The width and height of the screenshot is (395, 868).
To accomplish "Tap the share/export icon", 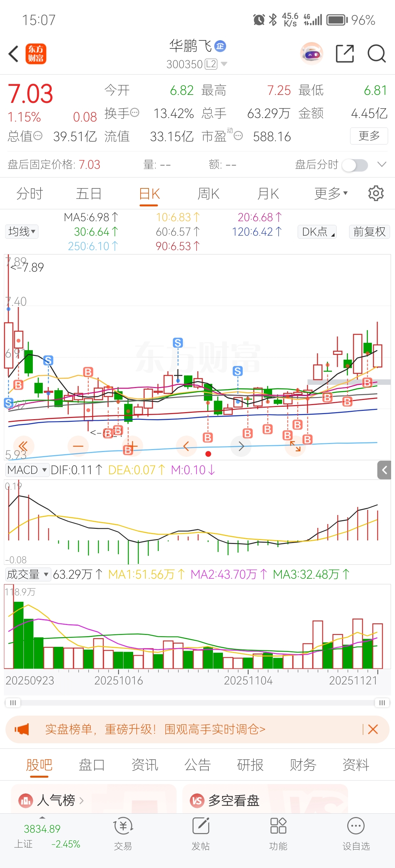I will [x=345, y=54].
